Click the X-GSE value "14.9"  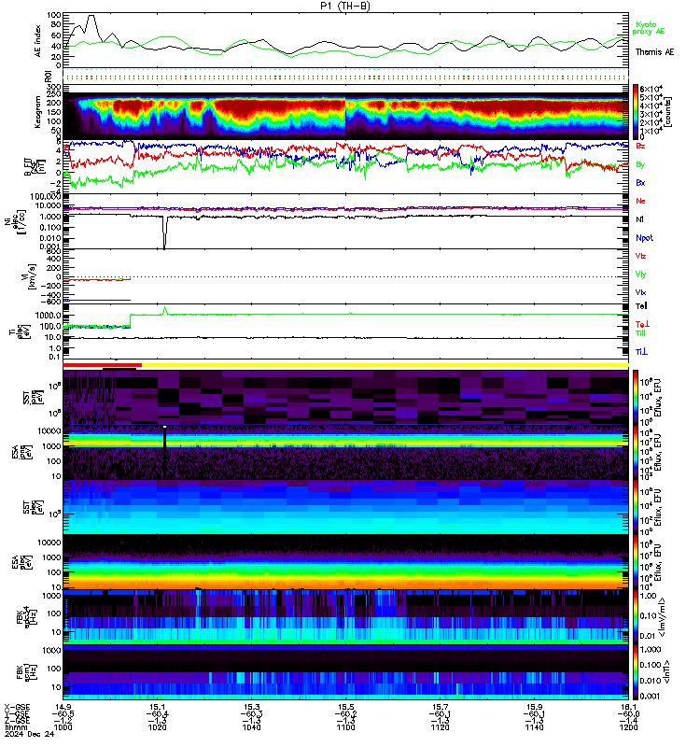(x=63, y=707)
